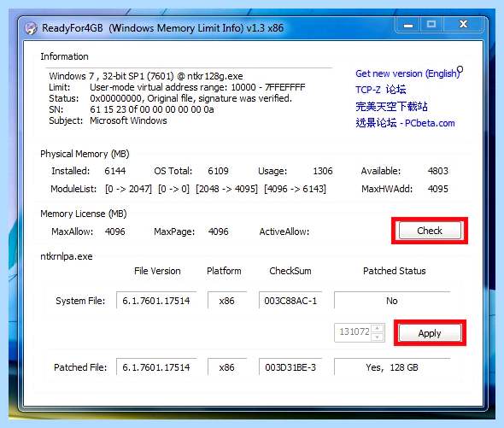Click the File Version column header
Viewport: 504px width, 428px height.
coord(157,271)
